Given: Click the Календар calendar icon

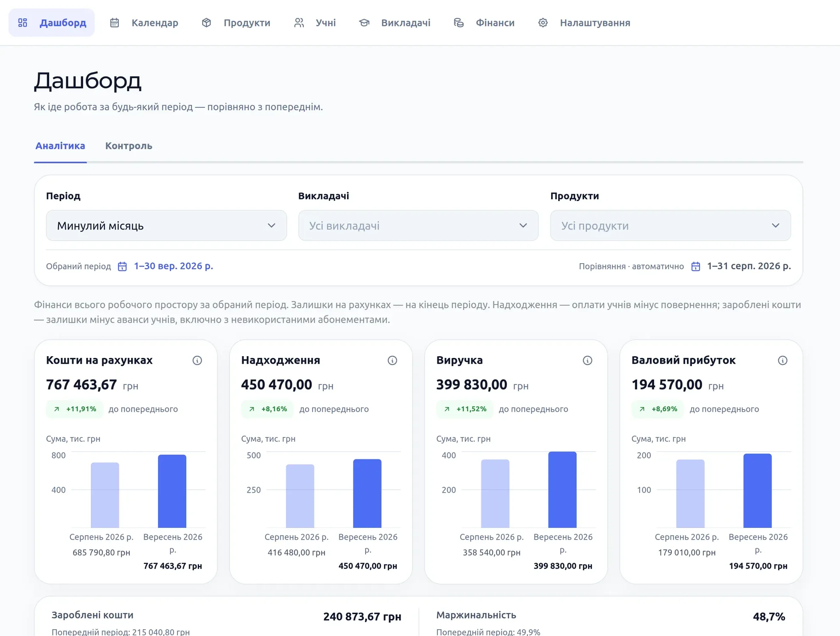Looking at the screenshot, I should pyautogui.click(x=115, y=22).
